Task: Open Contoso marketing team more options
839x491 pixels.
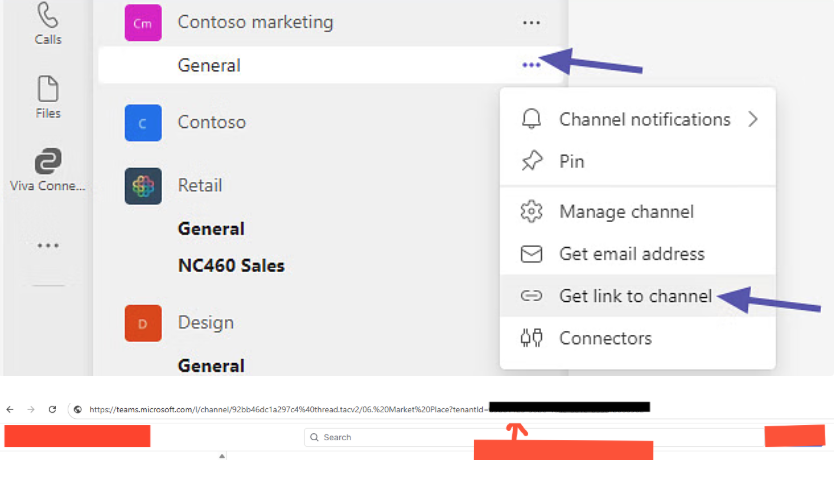Action: pyautogui.click(x=531, y=22)
